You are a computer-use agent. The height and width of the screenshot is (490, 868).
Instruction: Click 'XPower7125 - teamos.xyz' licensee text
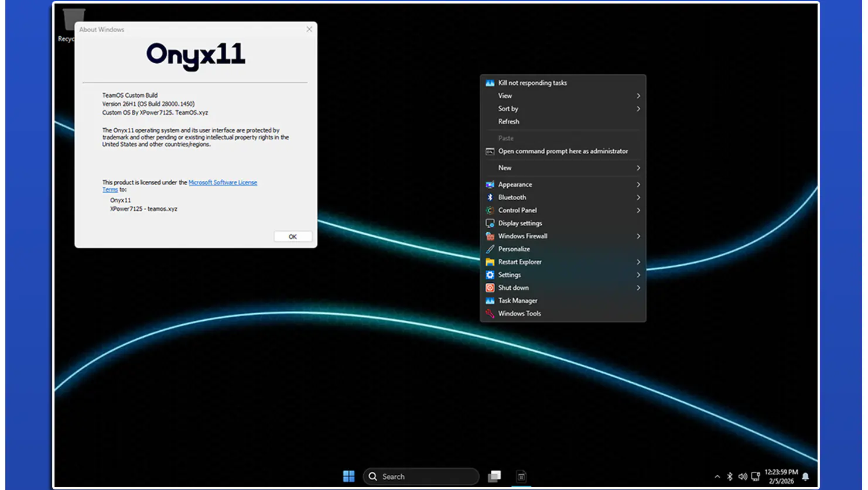click(x=143, y=208)
